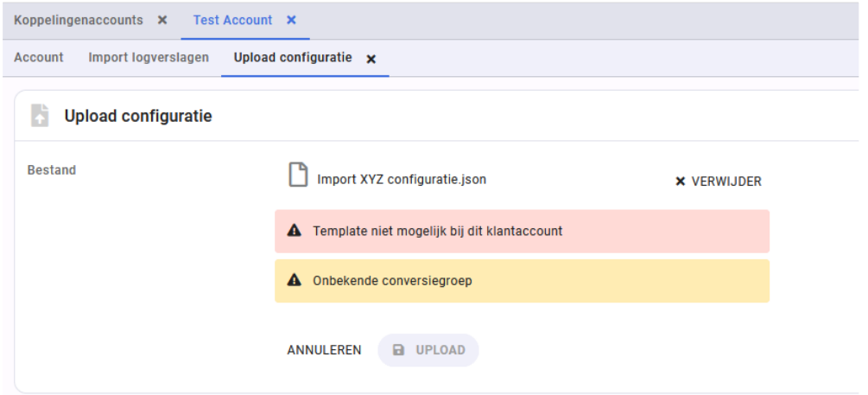Click the warning triangle in the red alert
868x395 pixels.
(294, 231)
